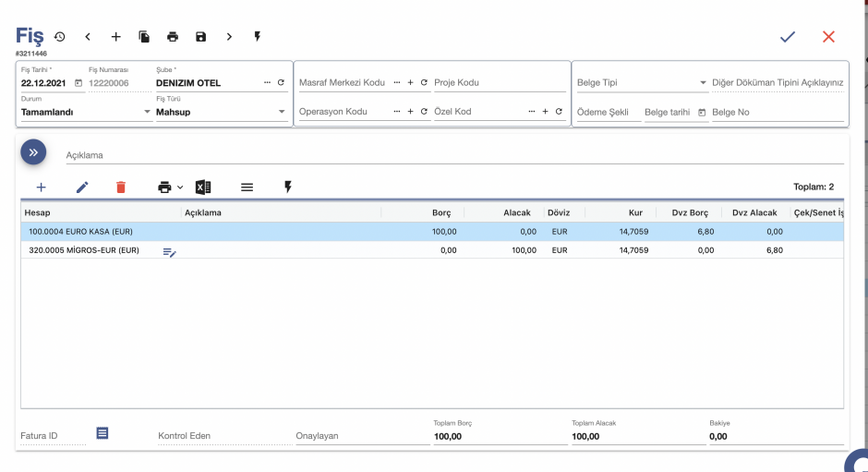Go to next voucher arrow
The image size is (868, 472).
[x=229, y=37]
